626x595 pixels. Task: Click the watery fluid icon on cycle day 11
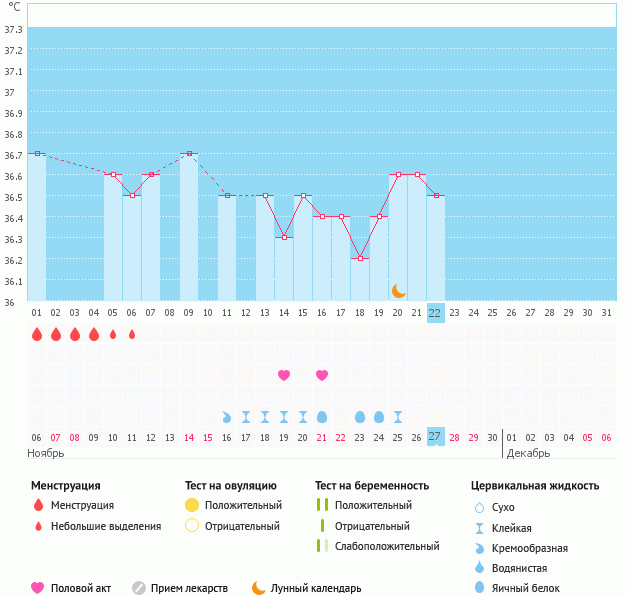[x=227, y=416]
